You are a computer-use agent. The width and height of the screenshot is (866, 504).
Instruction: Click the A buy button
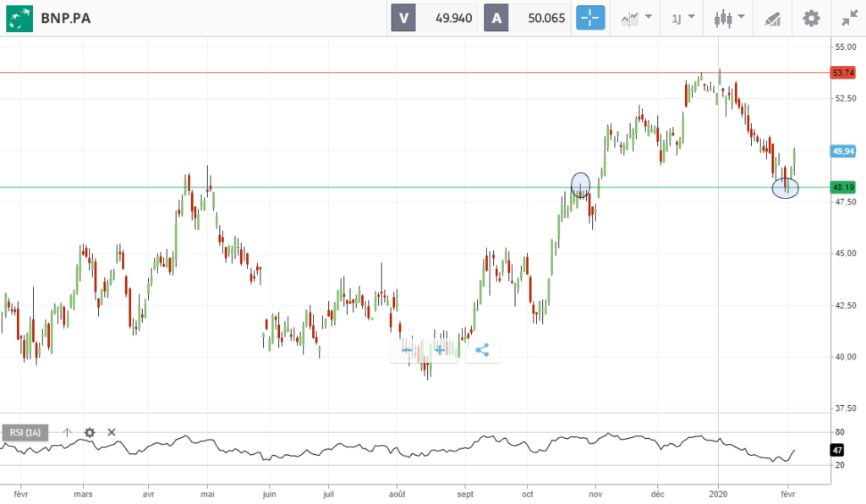pyautogui.click(x=496, y=19)
